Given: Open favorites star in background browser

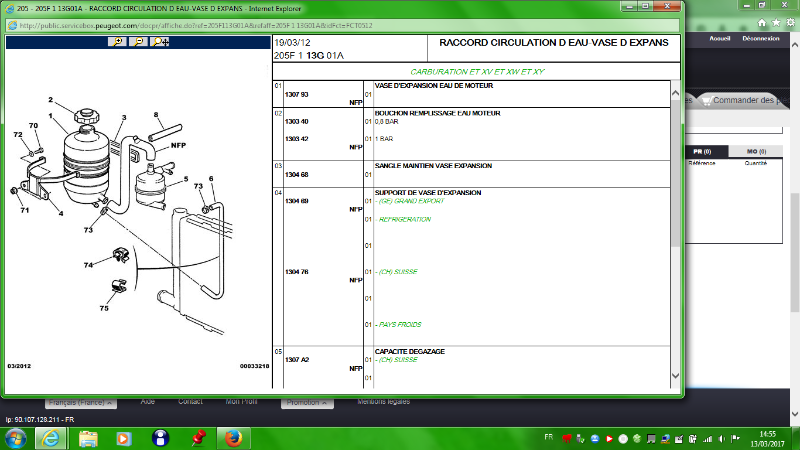Looking at the screenshot, I should (x=776, y=22).
